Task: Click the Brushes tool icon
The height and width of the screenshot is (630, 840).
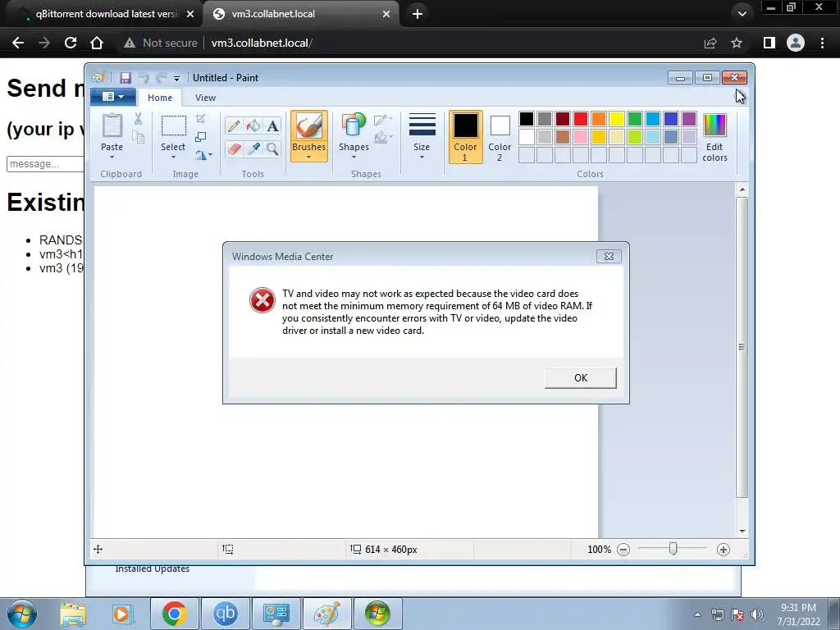Action: click(x=309, y=126)
